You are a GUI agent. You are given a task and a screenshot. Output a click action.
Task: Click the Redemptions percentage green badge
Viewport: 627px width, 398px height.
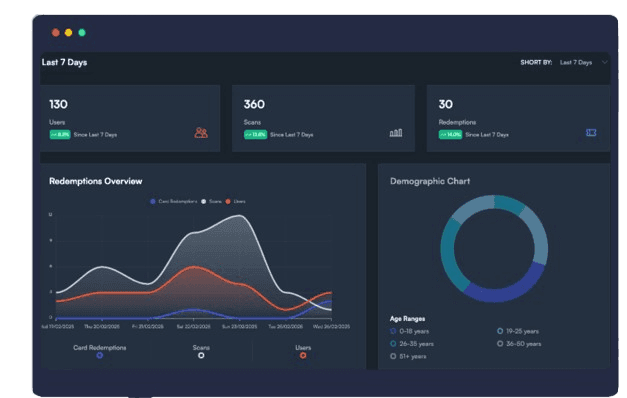click(450, 134)
